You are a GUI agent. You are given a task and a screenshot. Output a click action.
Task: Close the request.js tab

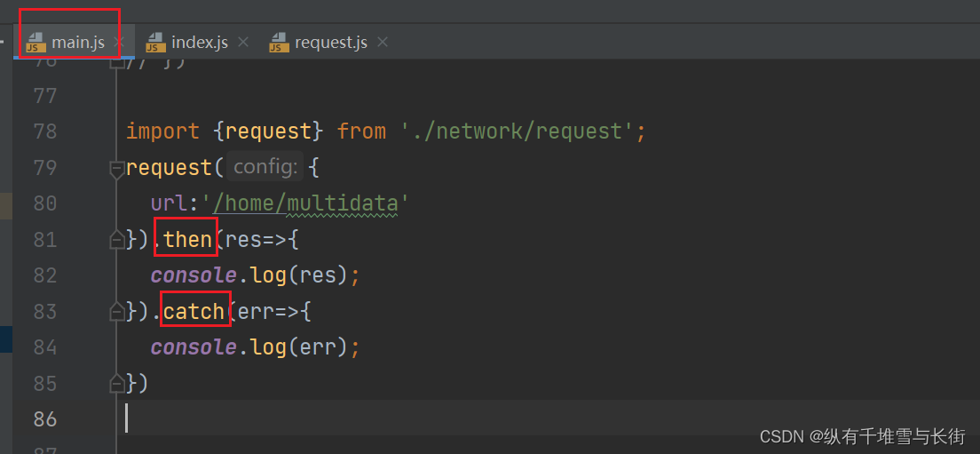383,43
